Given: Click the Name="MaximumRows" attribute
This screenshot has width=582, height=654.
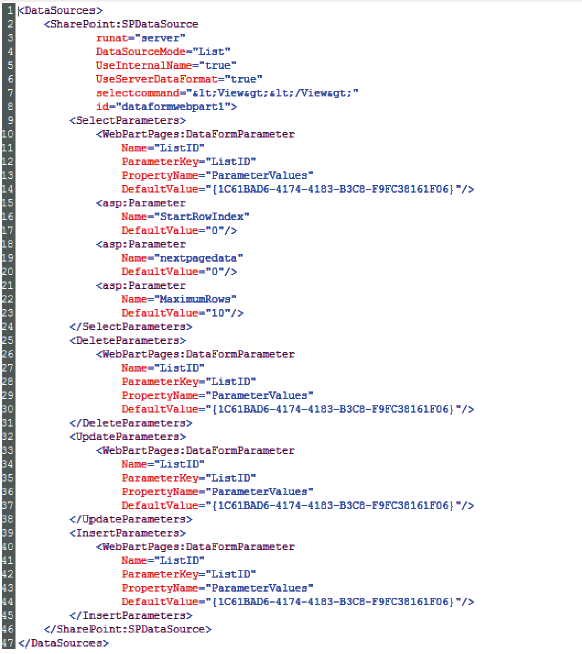Looking at the screenshot, I should tap(179, 299).
